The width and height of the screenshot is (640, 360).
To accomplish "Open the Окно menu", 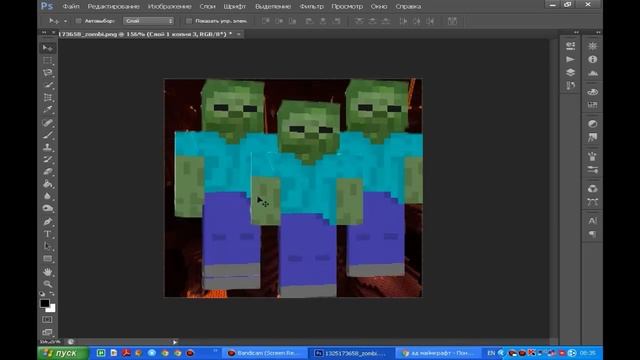I will click(x=379, y=7).
